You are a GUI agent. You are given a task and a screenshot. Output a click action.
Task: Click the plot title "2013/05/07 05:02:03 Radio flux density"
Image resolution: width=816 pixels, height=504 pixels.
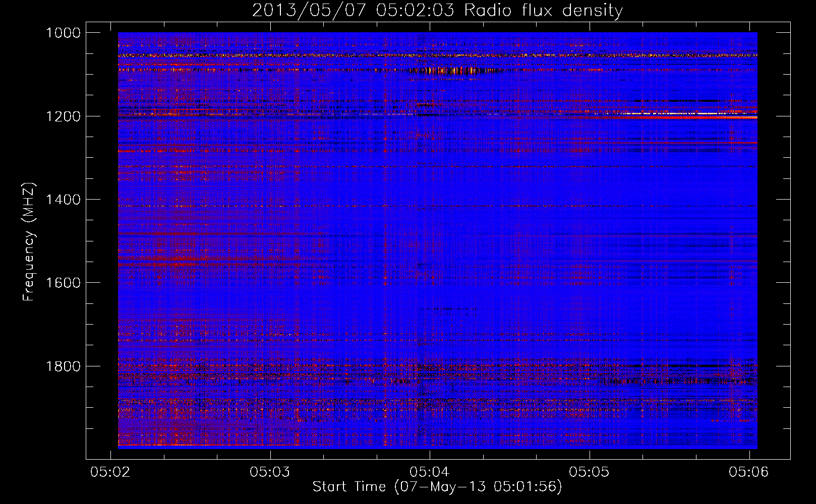pyautogui.click(x=437, y=11)
